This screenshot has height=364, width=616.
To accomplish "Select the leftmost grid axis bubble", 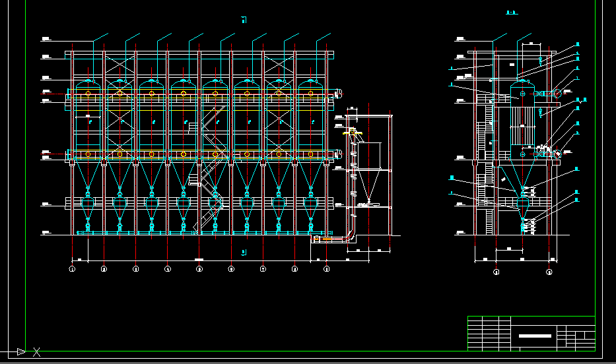I will coord(73,269).
